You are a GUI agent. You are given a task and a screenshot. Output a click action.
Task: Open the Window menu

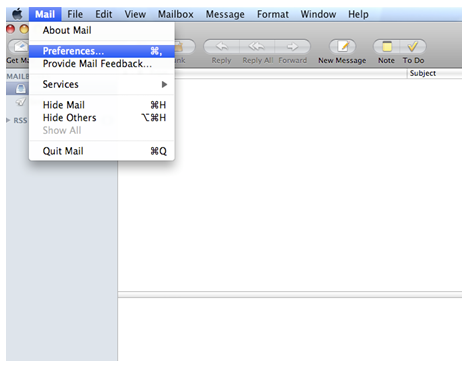pos(318,14)
